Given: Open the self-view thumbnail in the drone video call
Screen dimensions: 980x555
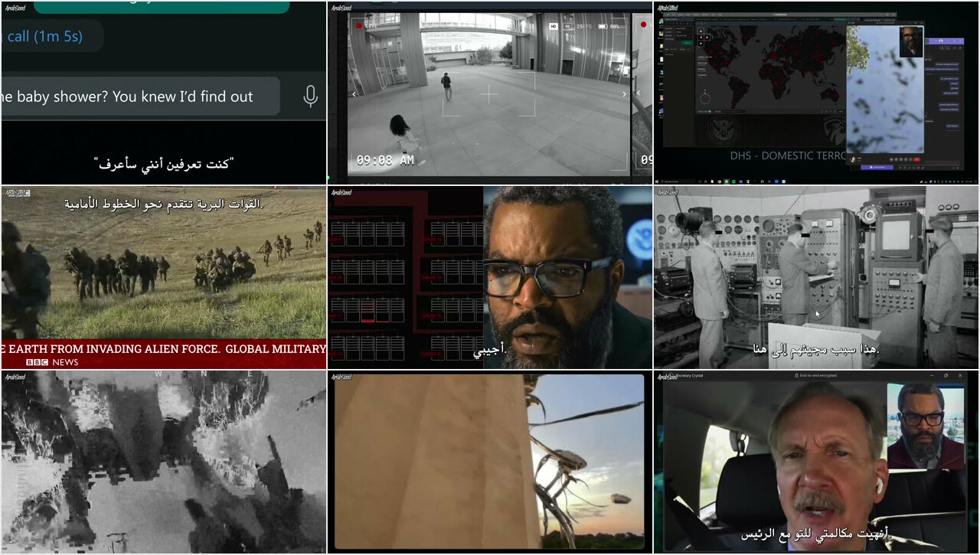Looking at the screenshot, I should 911,41.
